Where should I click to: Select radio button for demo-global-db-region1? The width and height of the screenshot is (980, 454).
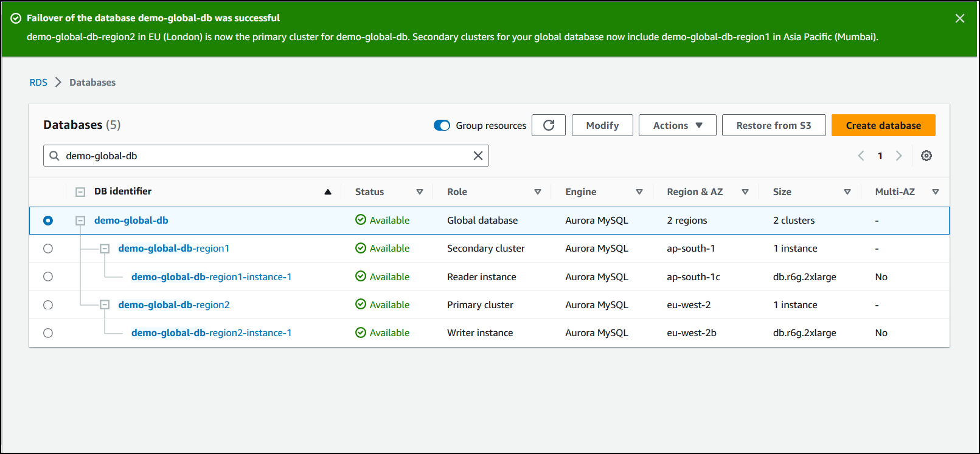pyautogui.click(x=48, y=249)
